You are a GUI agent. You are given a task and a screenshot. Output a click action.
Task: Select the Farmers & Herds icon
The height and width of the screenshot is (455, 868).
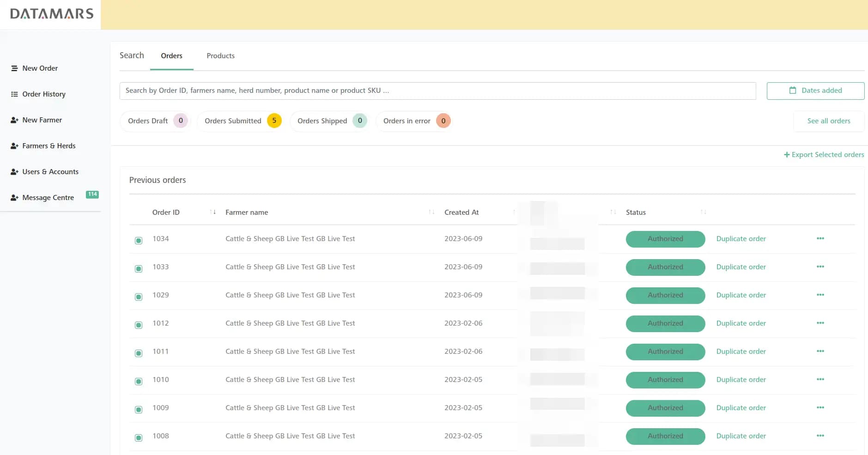coord(14,146)
